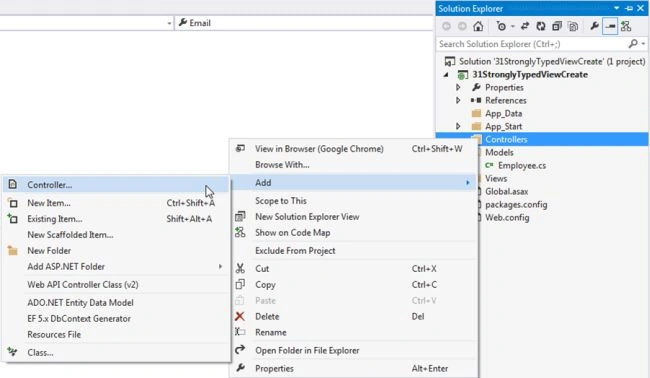Click the diagram icon in Solution Explorer toolbar
The image size is (650, 378).
point(626,27)
